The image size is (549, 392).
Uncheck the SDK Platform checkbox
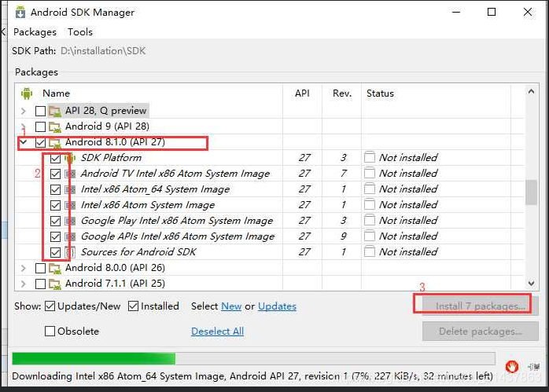[x=55, y=158]
